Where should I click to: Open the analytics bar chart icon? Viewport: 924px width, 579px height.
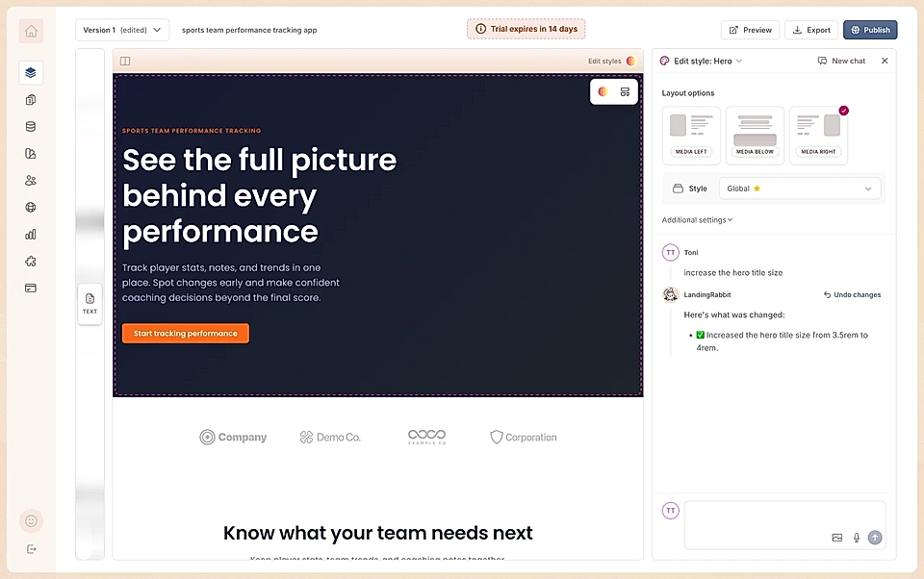[x=31, y=235]
